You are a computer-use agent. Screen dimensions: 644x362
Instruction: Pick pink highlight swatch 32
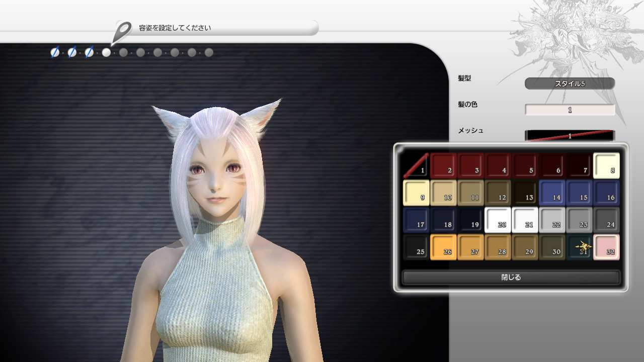click(606, 247)
